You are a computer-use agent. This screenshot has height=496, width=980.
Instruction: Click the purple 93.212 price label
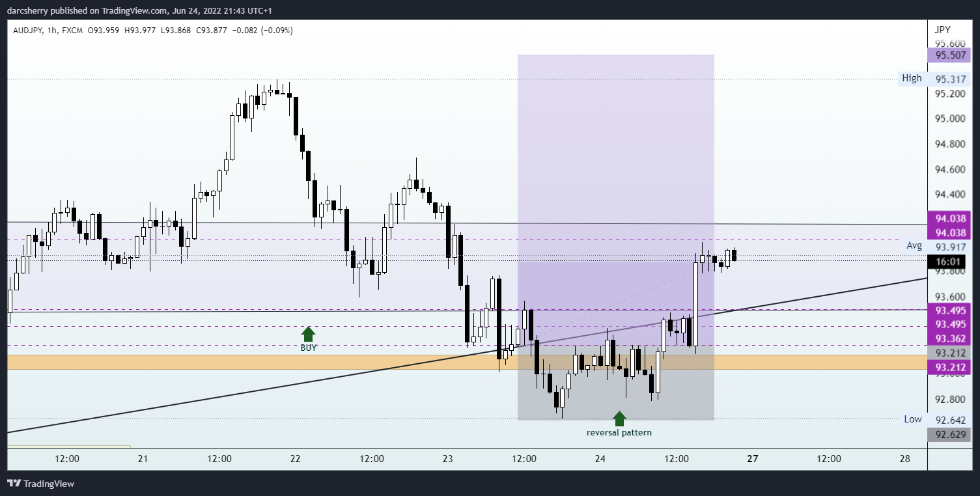click(x=949, y=367)
